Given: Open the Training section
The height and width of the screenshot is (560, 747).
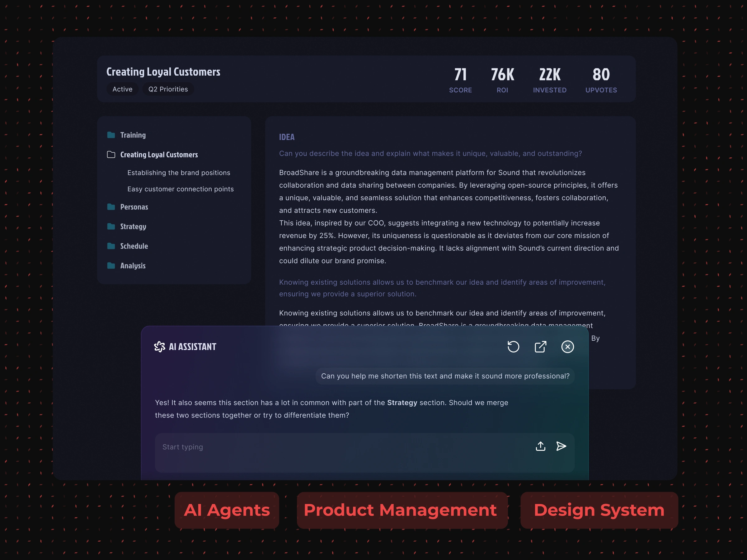Looking at the screenshot, I should (x=133, y=135).
